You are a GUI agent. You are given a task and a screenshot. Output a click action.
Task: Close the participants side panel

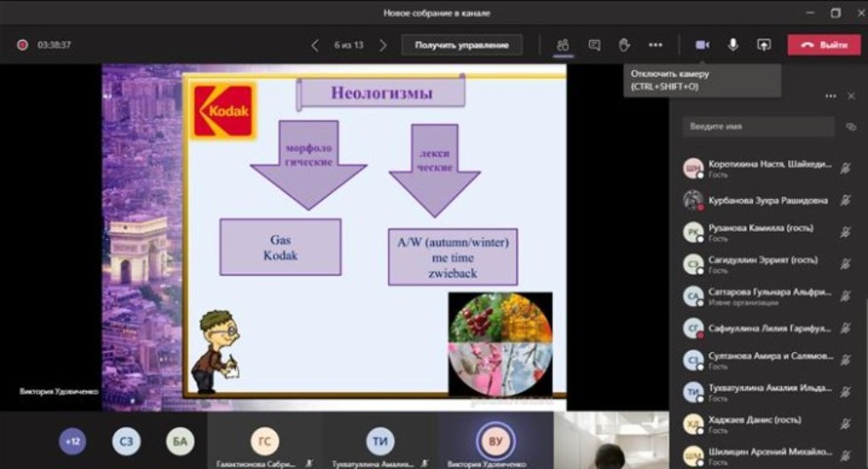(x=851, y=96)
